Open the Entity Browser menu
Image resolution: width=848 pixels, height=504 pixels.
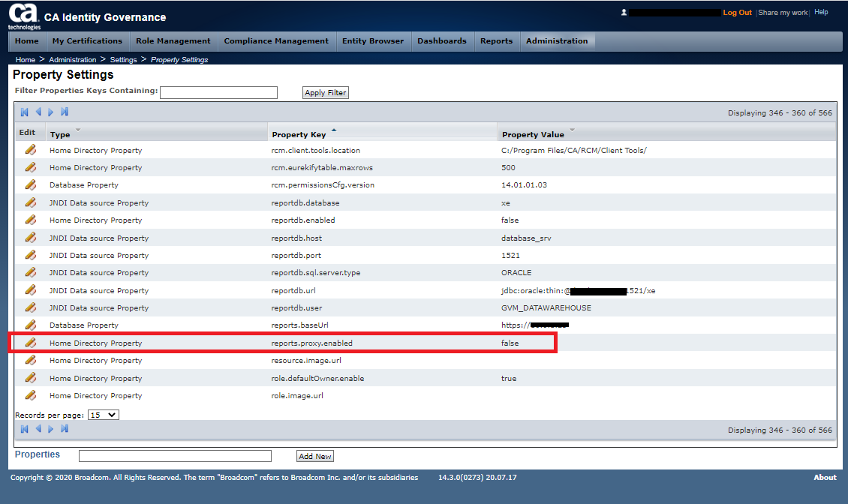click(373, 41)
